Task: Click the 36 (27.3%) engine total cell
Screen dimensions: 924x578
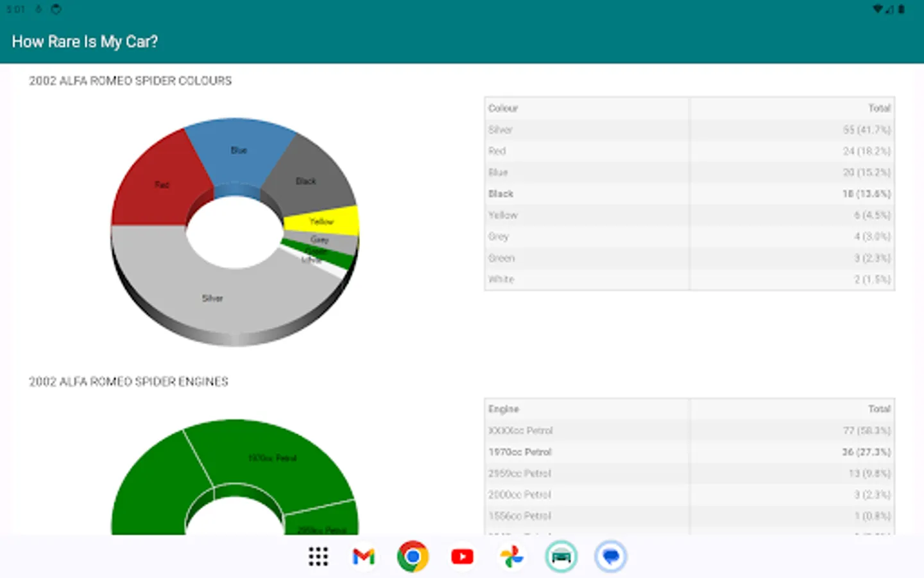Action: pos(792,452)
